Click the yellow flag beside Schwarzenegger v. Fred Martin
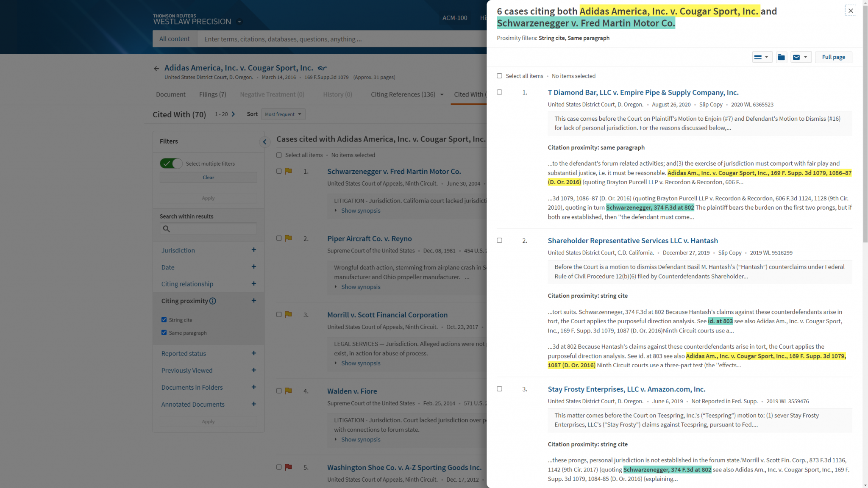This screenshot has width=868, height=488. coord(288,171)
